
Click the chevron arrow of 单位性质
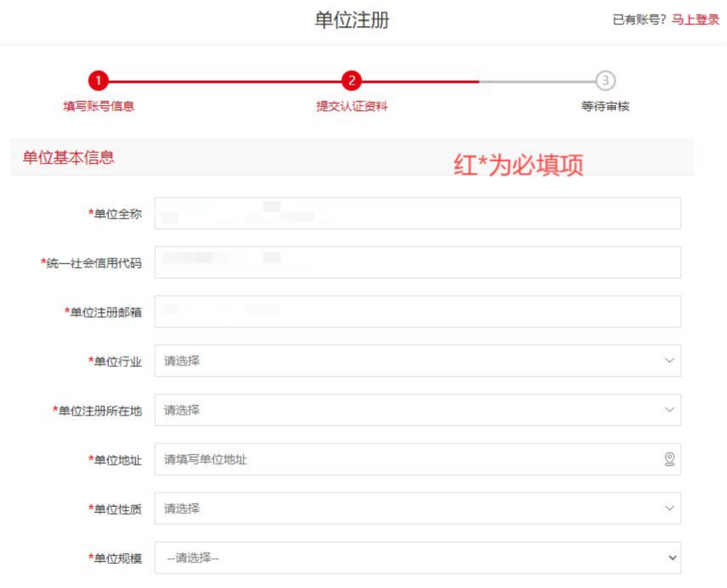(x=669, y=509)
